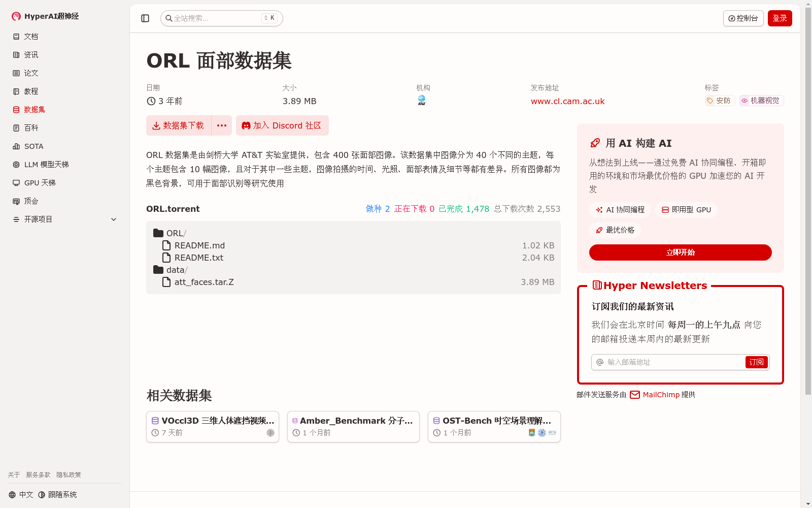812x508 pixels.
Task: Select 顶会 in the sidebar
Action: [30, 201]
